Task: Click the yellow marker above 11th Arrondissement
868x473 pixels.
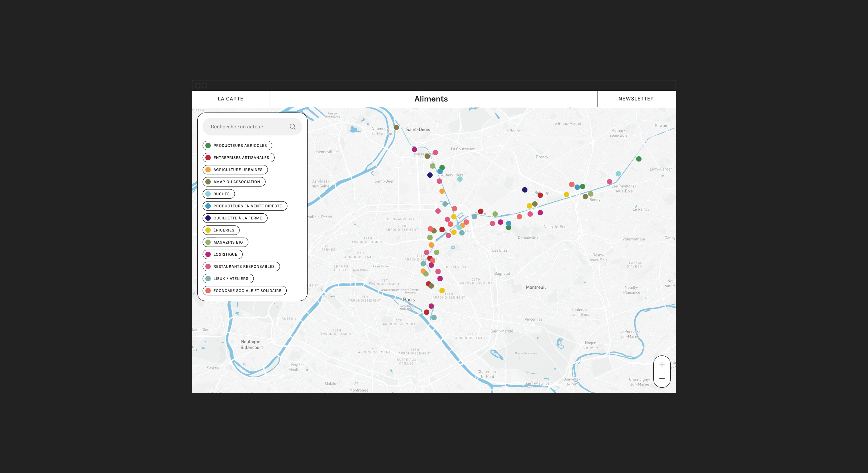Action: pos(442,291)
